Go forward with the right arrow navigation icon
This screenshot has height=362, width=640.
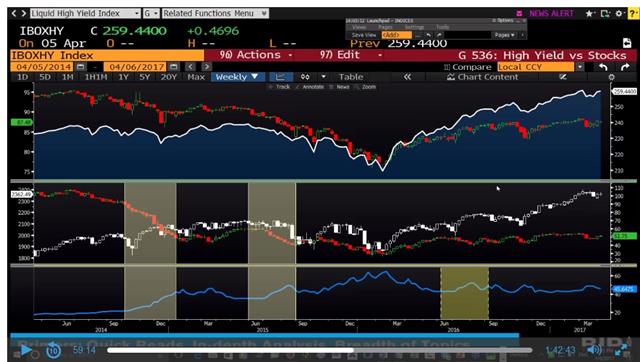[x=24, y=13]
